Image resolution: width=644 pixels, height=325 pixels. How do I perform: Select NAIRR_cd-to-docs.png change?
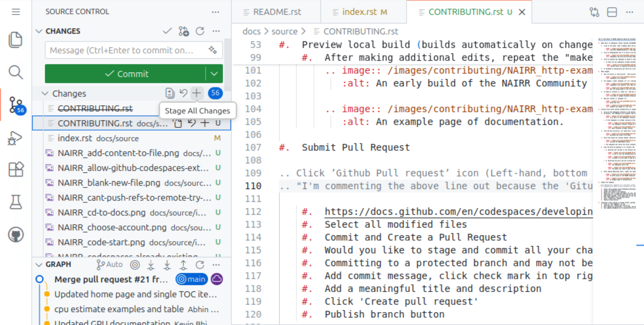click(131, 212)
